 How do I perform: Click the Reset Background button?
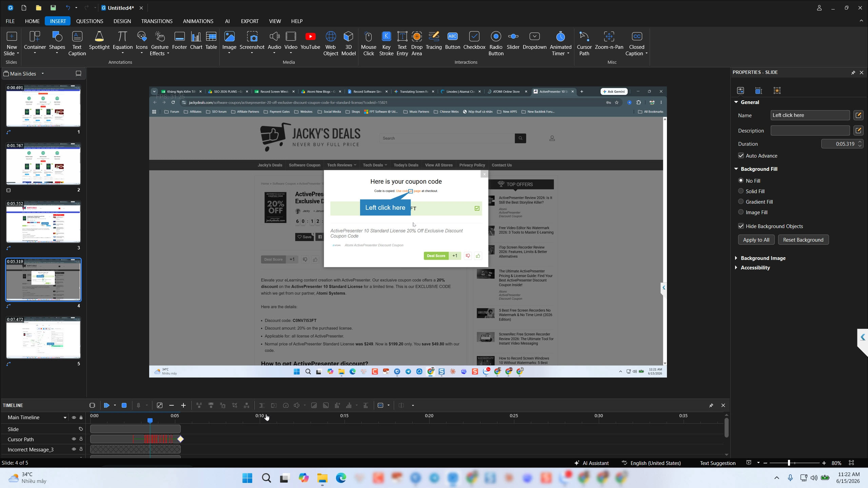[803, 240]
